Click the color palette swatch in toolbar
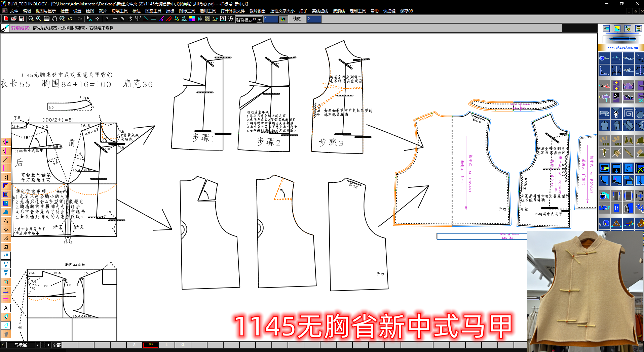 193,19
